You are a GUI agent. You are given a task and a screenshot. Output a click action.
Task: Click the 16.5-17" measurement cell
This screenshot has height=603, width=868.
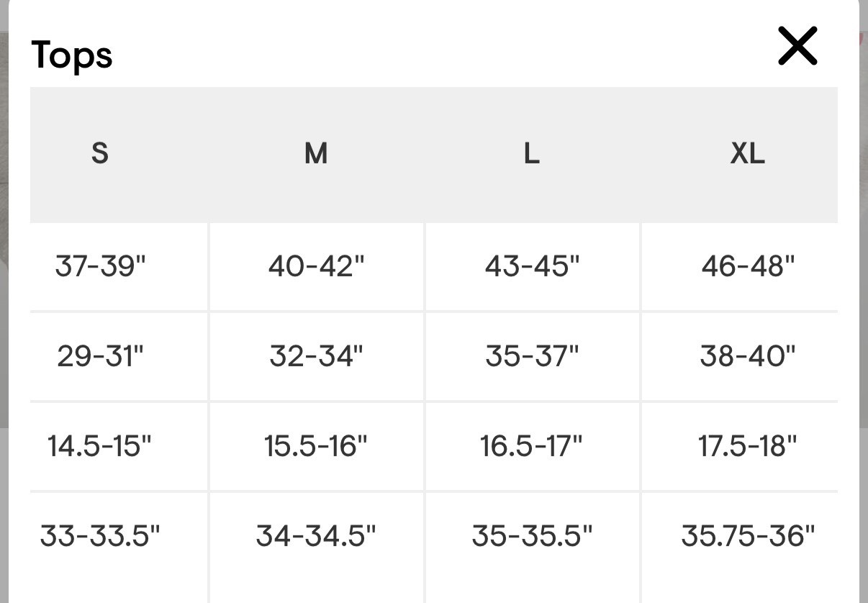(x=531, y=446)
